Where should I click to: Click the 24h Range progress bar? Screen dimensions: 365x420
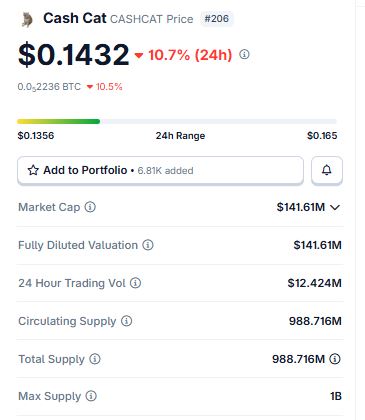[177, 121]
